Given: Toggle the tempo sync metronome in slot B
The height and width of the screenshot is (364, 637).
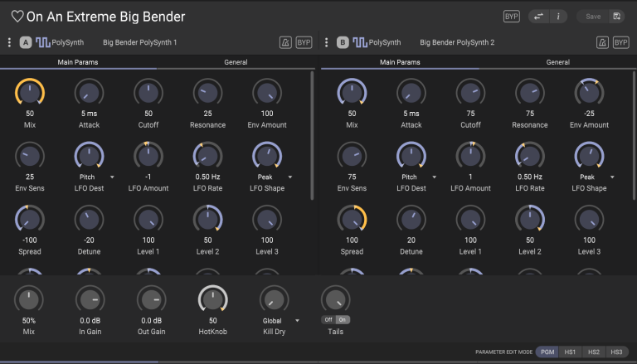Looking at the screenshot, I should pos(602,42).
